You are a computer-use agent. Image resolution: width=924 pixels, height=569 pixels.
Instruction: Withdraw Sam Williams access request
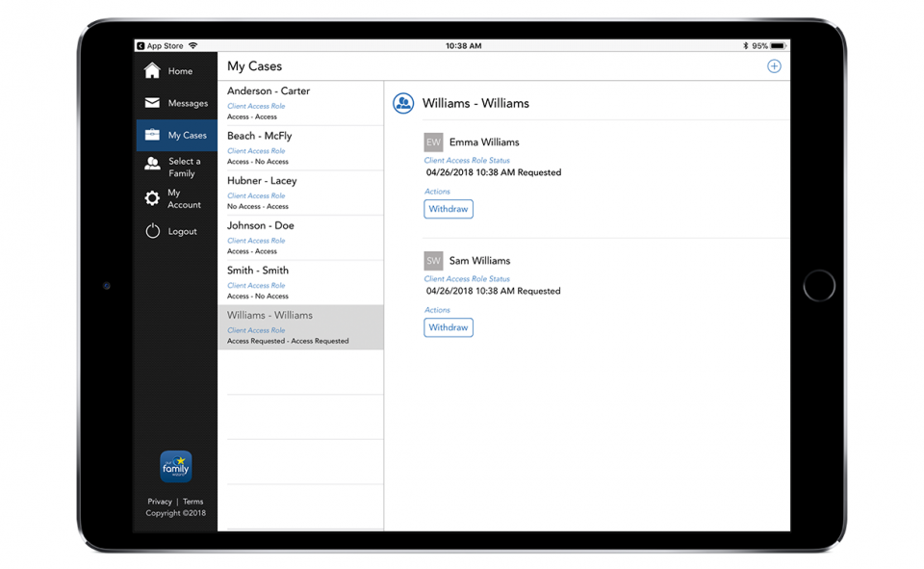448,327
